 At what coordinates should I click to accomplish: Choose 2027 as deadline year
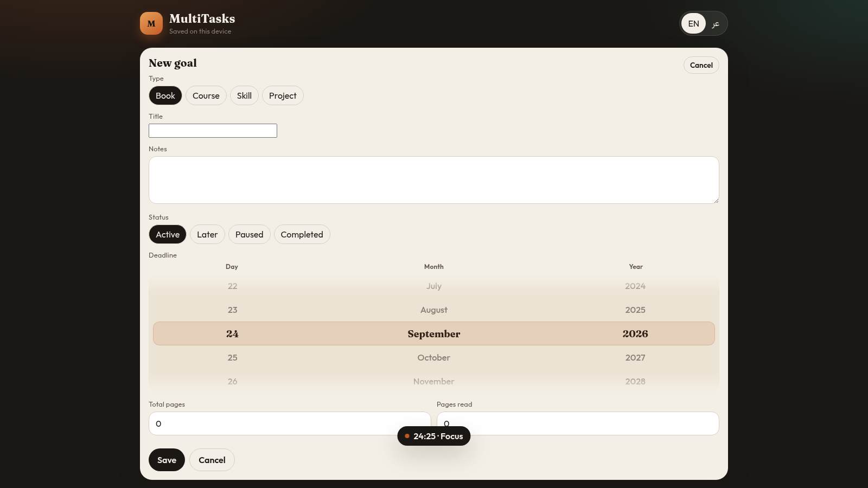635,358
